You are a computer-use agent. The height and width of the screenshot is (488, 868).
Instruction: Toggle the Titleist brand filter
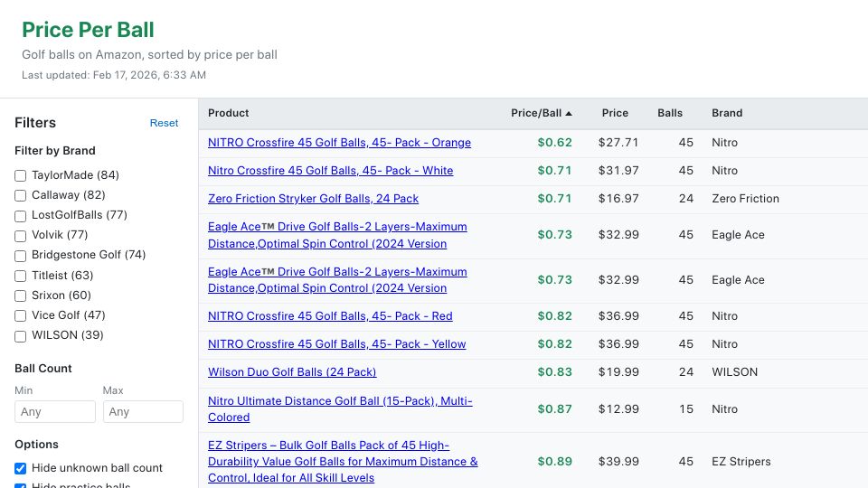pyautogui.click(x=21, y=276)
